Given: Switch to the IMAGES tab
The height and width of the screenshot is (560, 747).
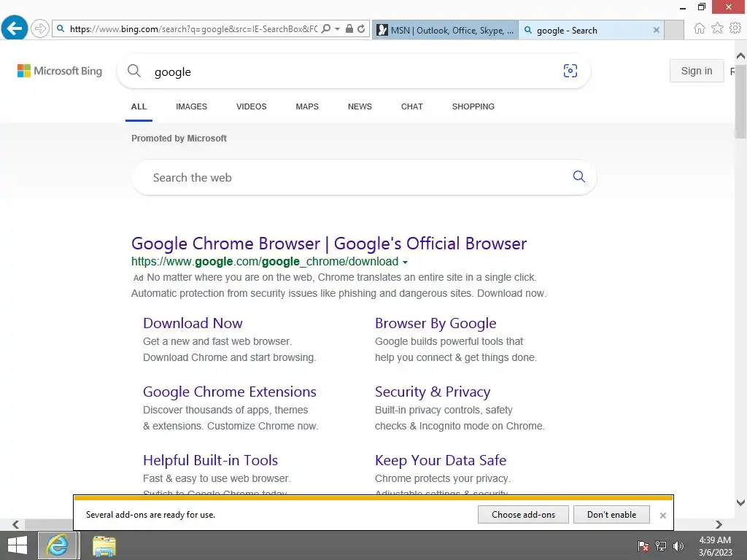Looking at the screenshot, I should pos(192,106).
